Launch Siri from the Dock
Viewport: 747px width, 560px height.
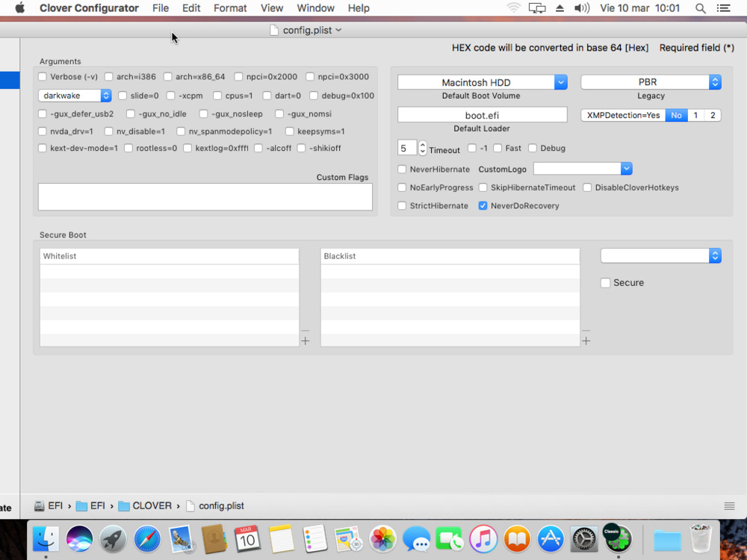click(x=79, y=538)
